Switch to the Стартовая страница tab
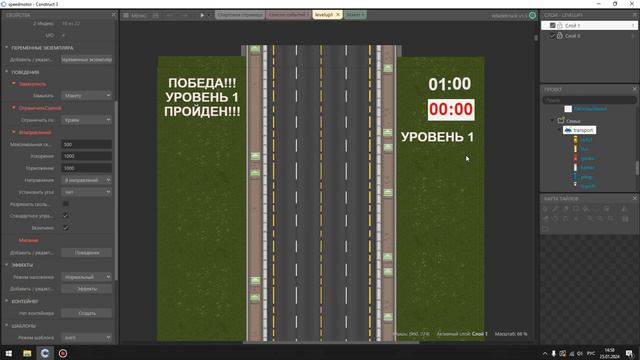The height and width of the screenshot is (360, 640). click(x=240, y=15)
